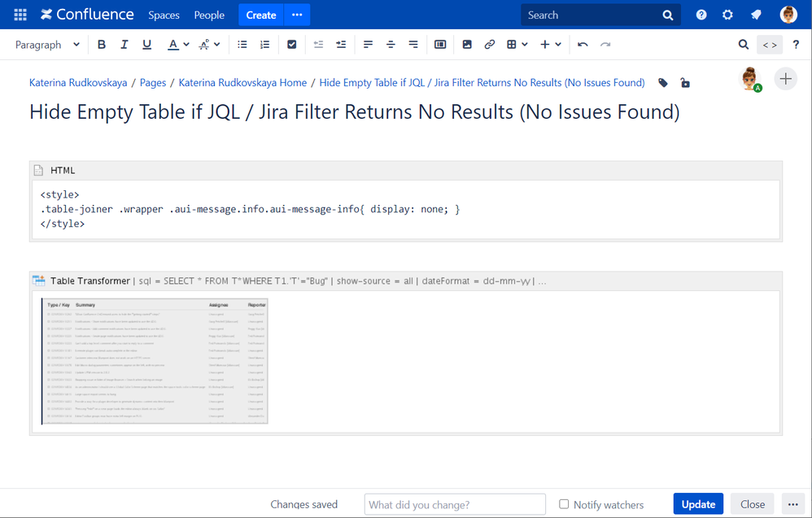Viewport: 812px width, 518px height.
Task: Open the People menu
Action: coord(209,15)
